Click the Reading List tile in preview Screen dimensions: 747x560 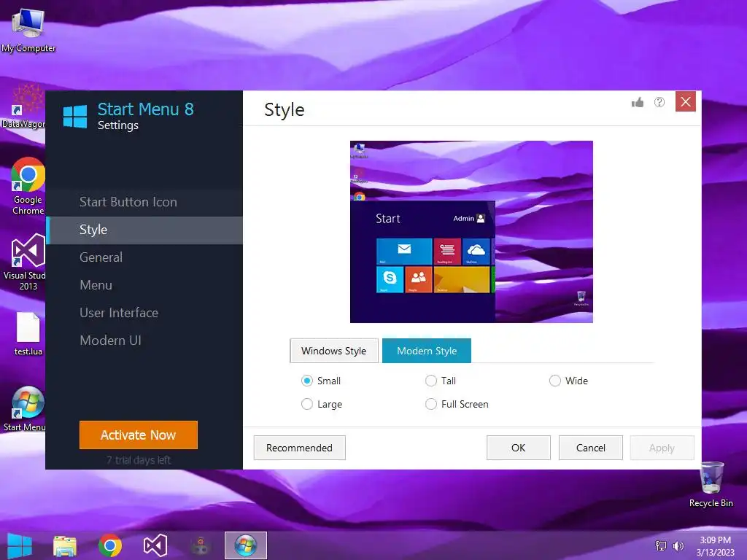tap(447, 252)
